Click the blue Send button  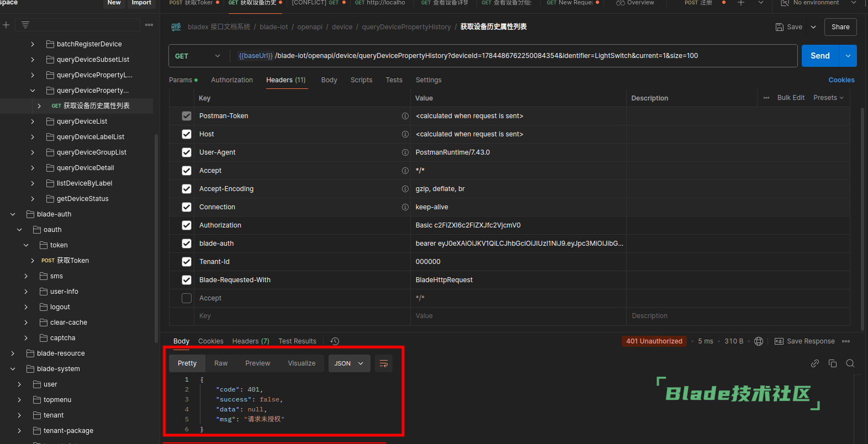pos(820,56)
